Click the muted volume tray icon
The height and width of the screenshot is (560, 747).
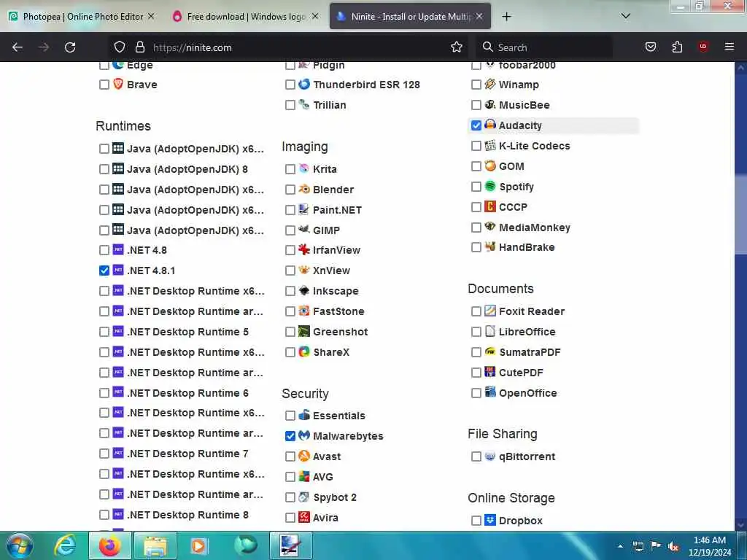pyautogui.click(x=673, y=547)
